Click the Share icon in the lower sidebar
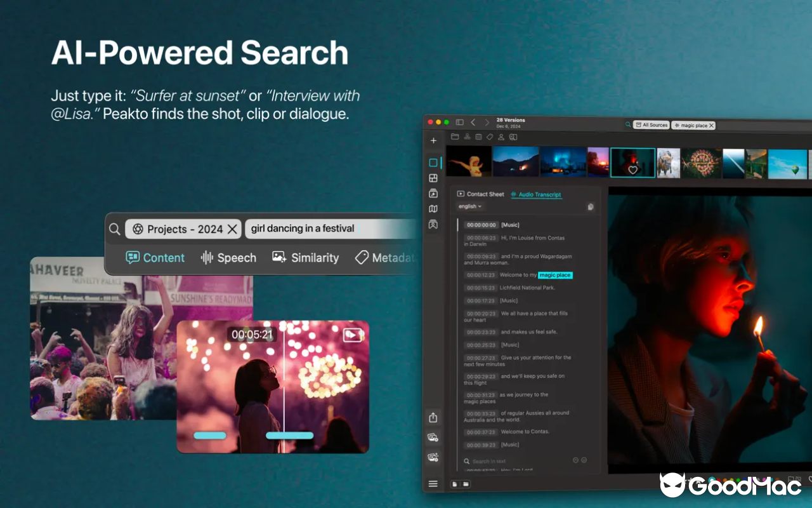 click(x=433, y=417)
